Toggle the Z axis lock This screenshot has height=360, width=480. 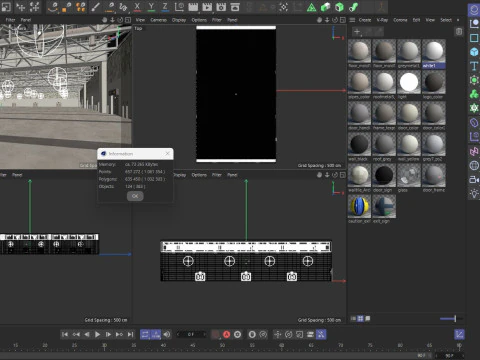165,7
